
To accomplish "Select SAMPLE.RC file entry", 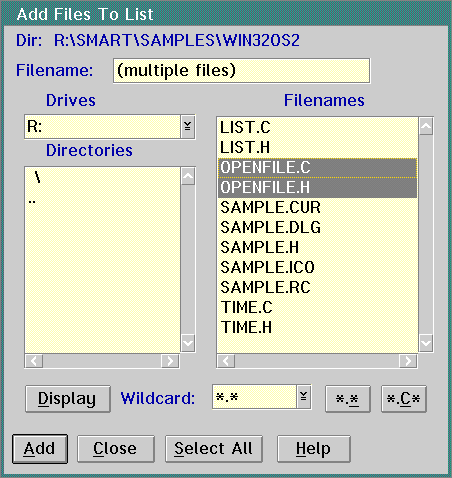I will tap(317, 287).
